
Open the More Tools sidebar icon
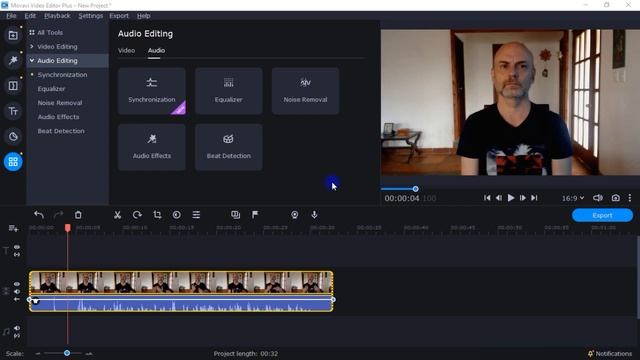[x=13, y=162]
